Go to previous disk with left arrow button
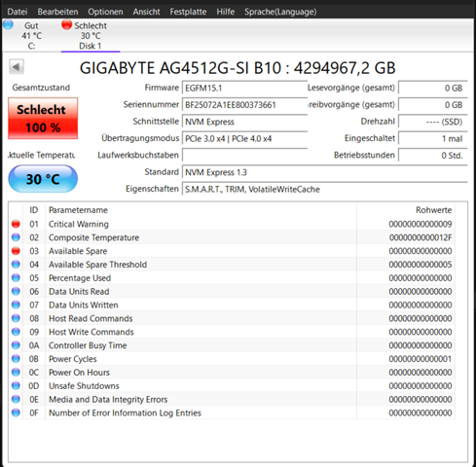This screenshot has height=467, width=476. click(17, 67)
